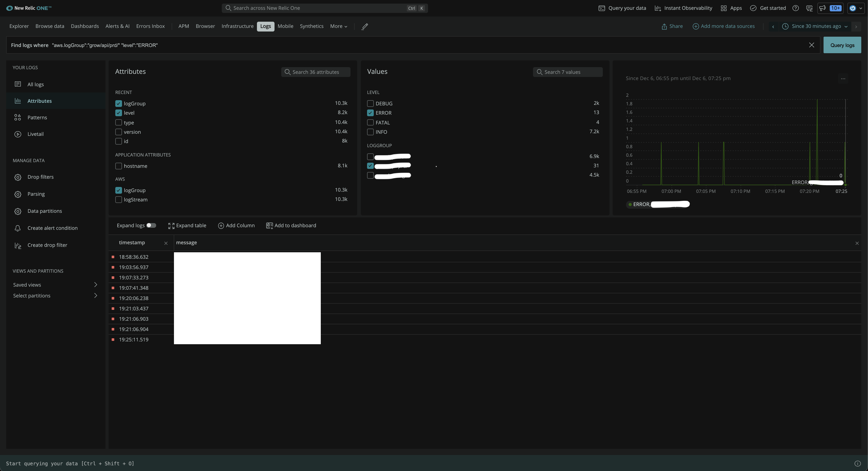Check the version attribute
The height and width of the screenshot is (471, 868).
(x=119, y=132)
